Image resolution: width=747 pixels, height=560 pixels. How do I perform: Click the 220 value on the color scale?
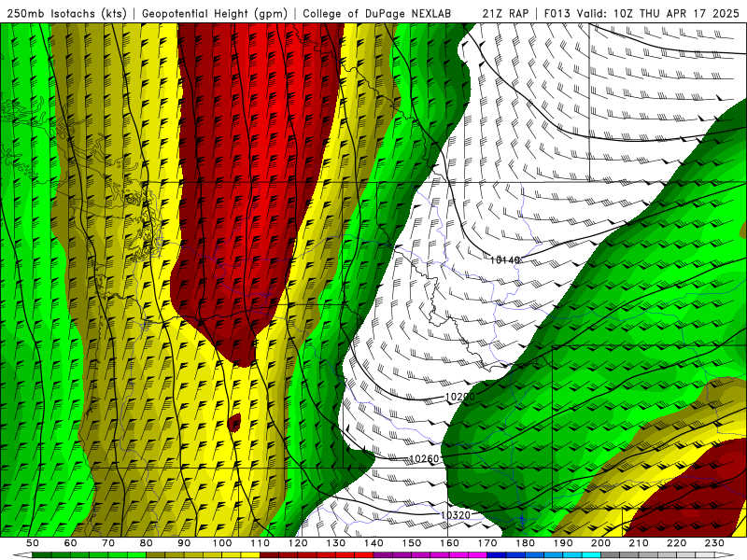click(x=677, y=543)
